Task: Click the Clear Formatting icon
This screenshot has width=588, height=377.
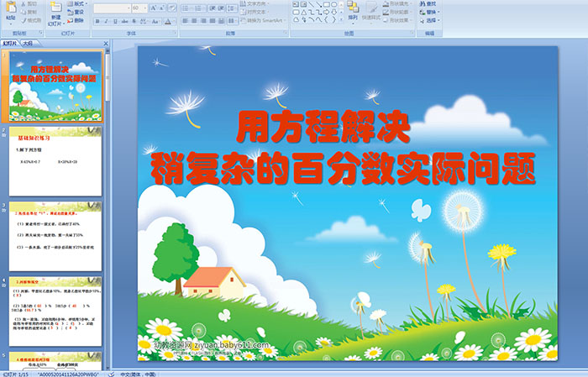Action: click(172, 8)
